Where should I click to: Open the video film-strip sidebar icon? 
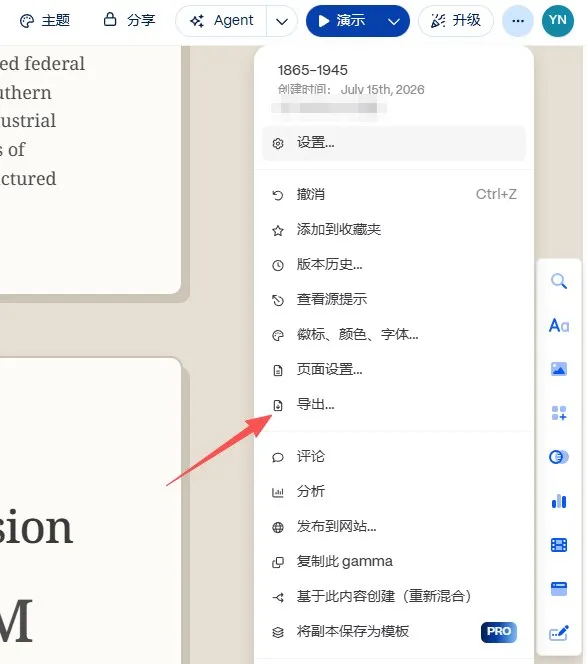click(x=559, y=545)
